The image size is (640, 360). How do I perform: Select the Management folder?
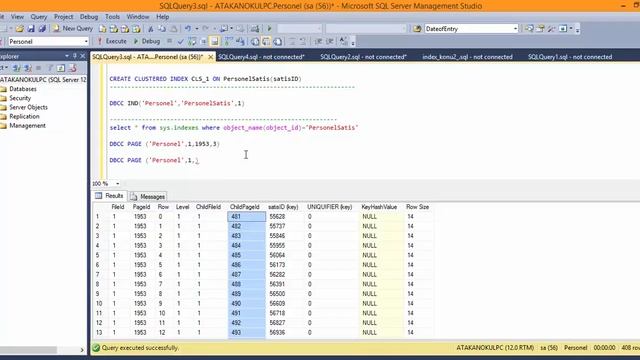click(x=27, y=126)
